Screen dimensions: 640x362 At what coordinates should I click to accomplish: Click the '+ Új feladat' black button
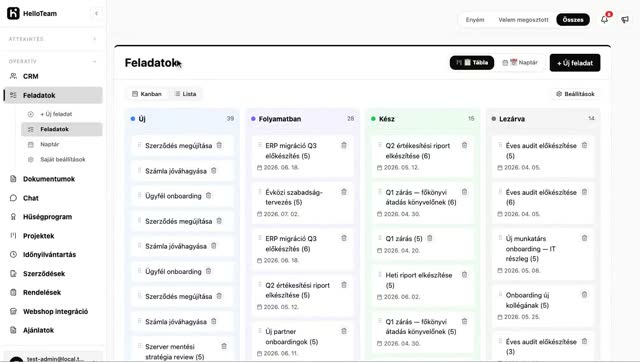[x=575, y=63]
